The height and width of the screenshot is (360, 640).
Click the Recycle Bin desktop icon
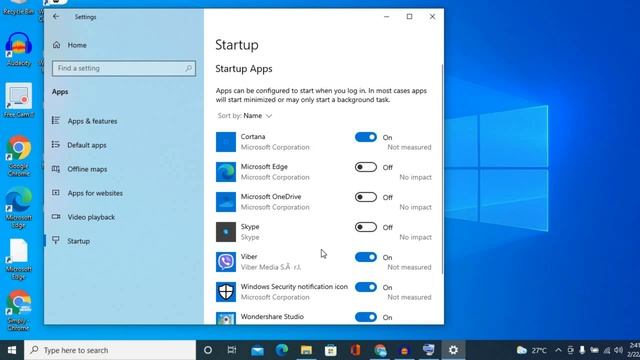click(x=18, y=7)
